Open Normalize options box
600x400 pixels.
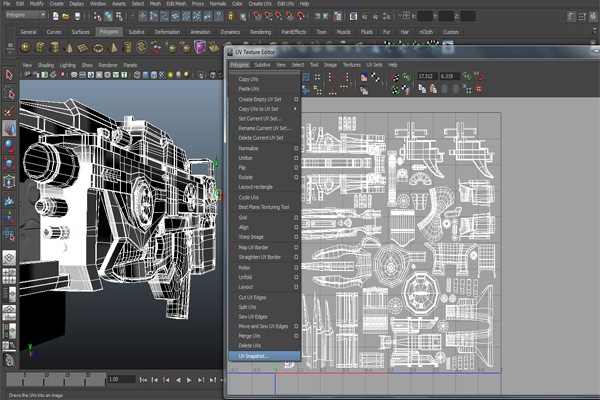click(296, 148)
